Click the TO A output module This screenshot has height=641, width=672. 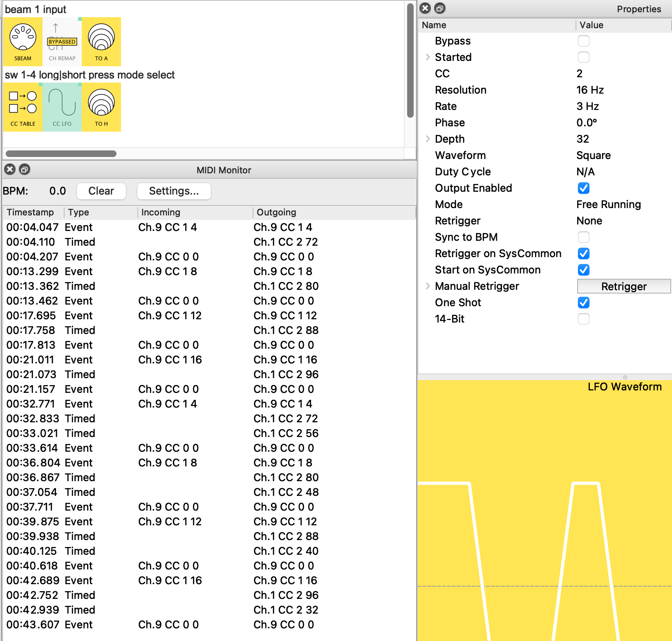coord(101,42)
